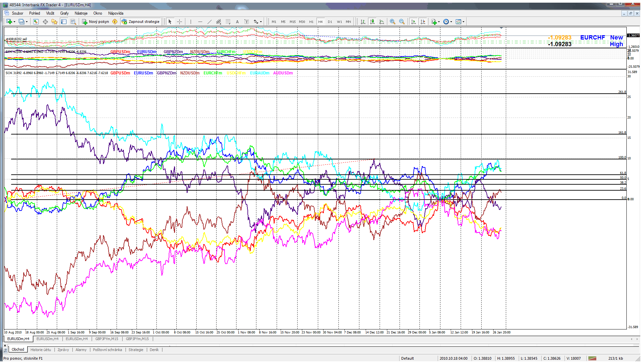Click the Indicators list icon

(434, 22)
